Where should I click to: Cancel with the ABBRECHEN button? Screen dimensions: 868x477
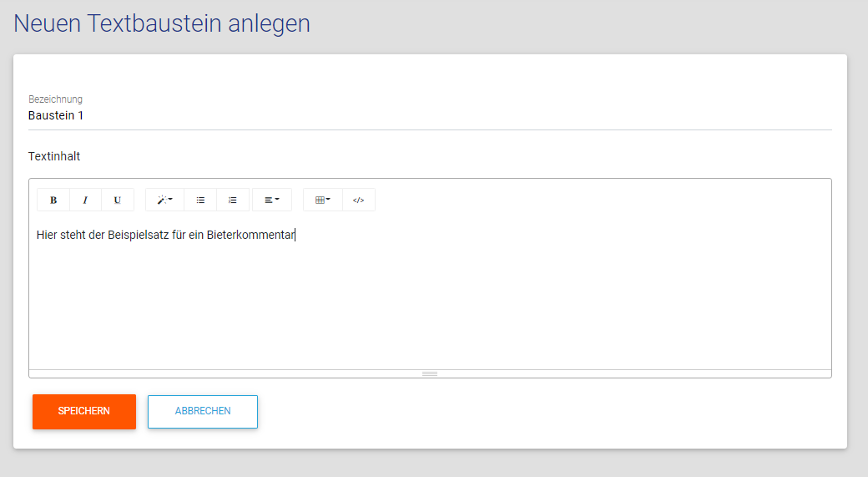203,411
